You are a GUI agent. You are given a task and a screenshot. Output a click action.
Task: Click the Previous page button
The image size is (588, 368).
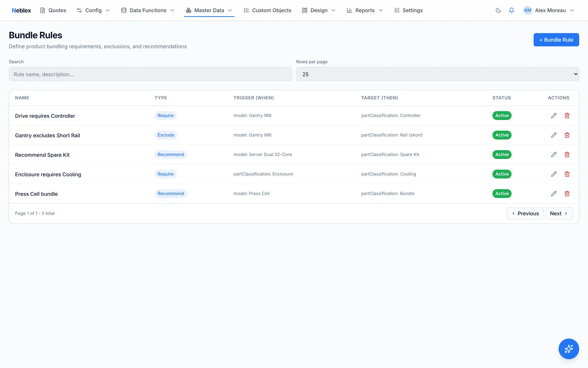pos(525,213)
